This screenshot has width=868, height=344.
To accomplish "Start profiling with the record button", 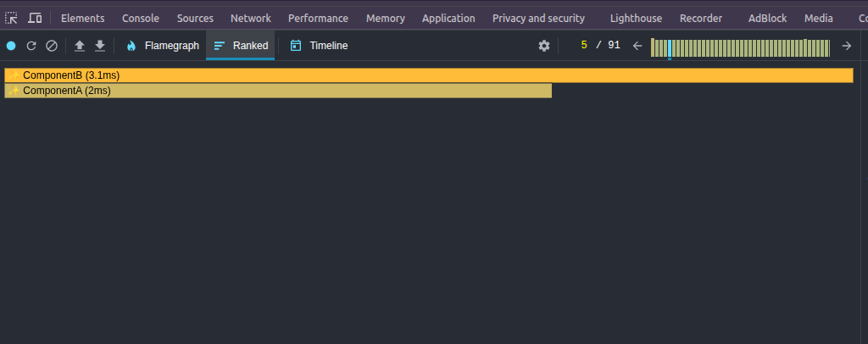I will coord(11,46).
